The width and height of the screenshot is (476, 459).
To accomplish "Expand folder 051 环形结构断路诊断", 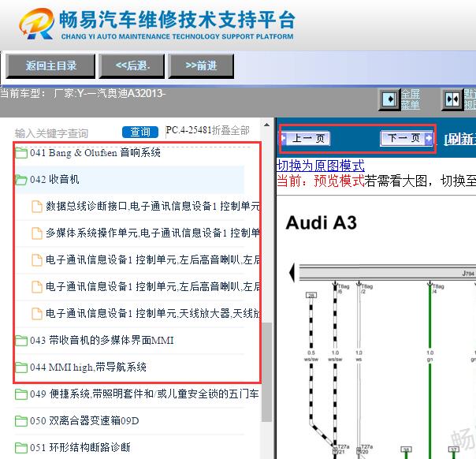I will [80, 447].
